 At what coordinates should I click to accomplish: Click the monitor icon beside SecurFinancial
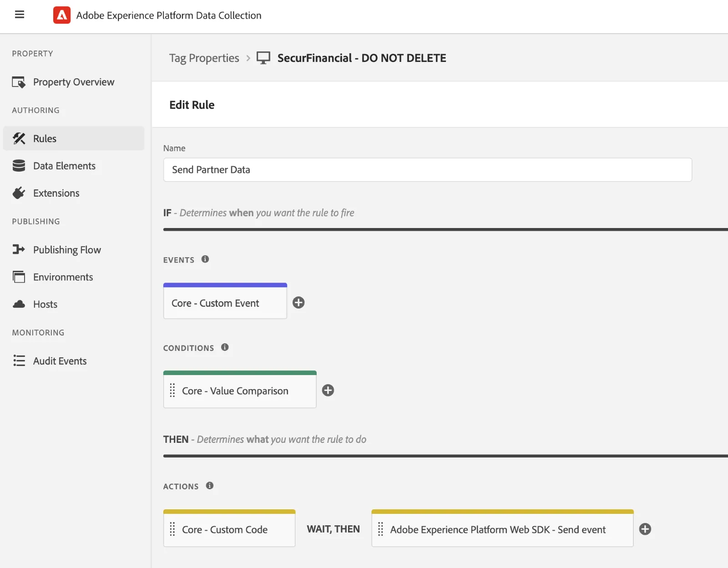point(263,58)
